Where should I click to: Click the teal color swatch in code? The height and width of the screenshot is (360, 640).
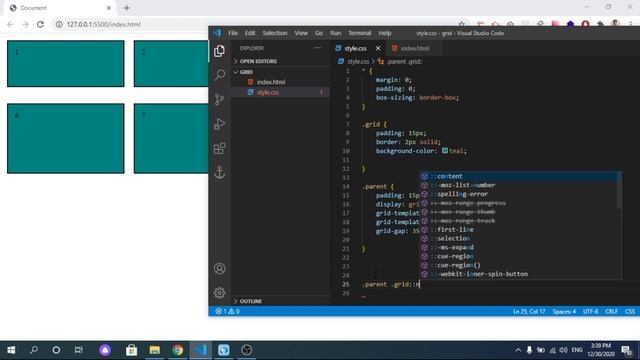[x=445, y=151]
